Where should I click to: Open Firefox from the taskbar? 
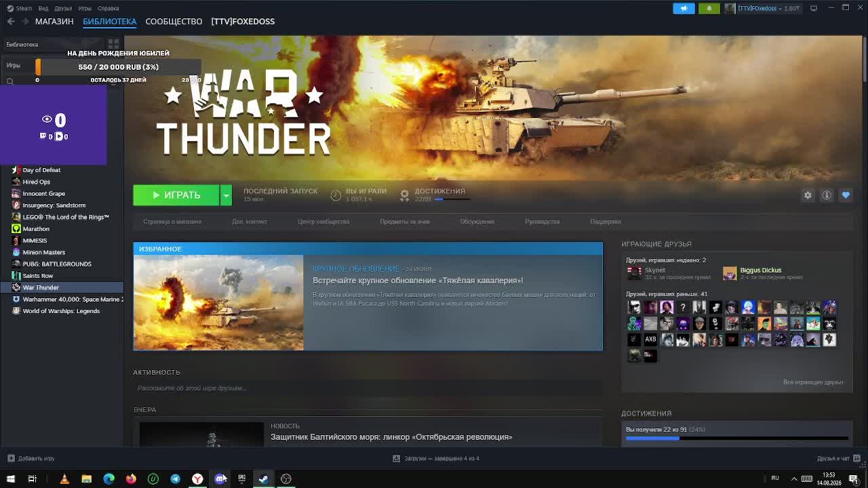pos(131,479)
